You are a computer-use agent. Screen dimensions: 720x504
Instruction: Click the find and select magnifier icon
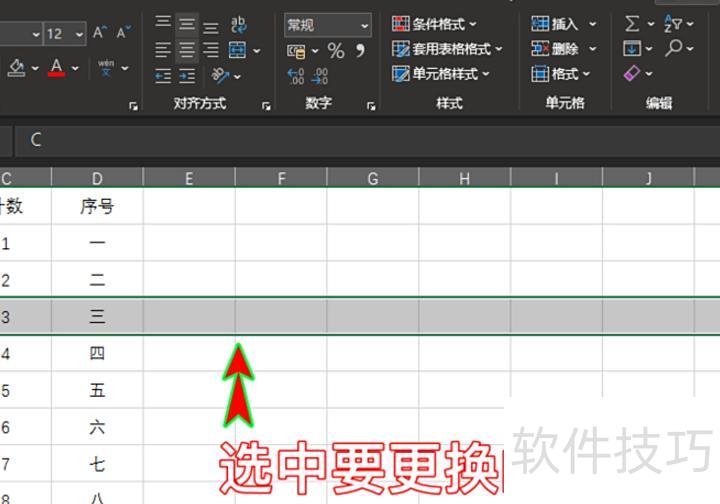tap(673, 48)
